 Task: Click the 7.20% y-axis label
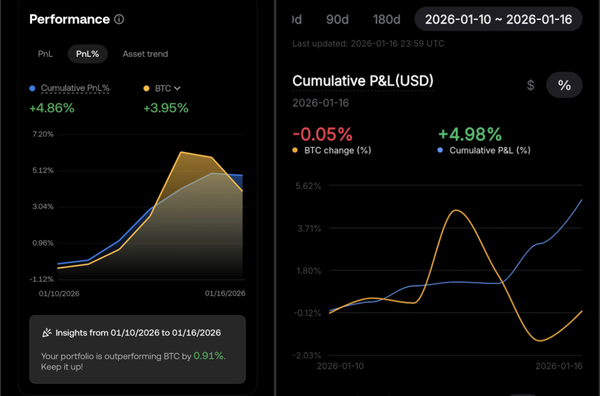click(43, 134)
